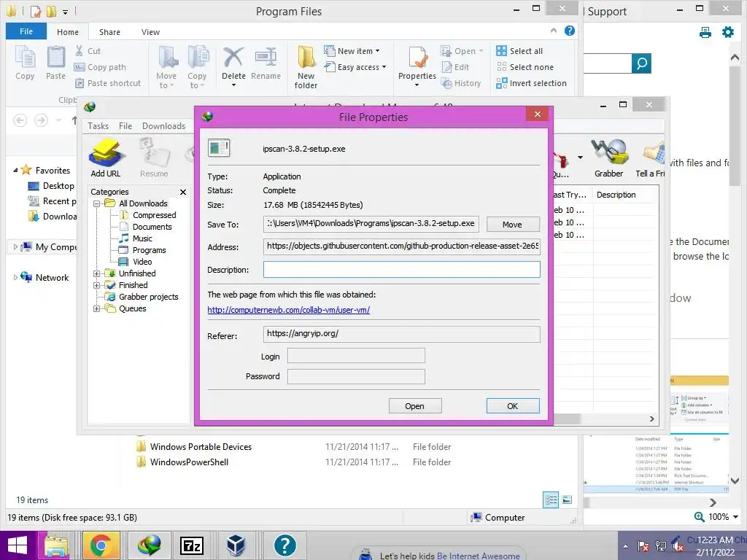Click the Add URL icon in IDM
The width and height of the screenshot is (747, 560).
click(x=106, y=157)
